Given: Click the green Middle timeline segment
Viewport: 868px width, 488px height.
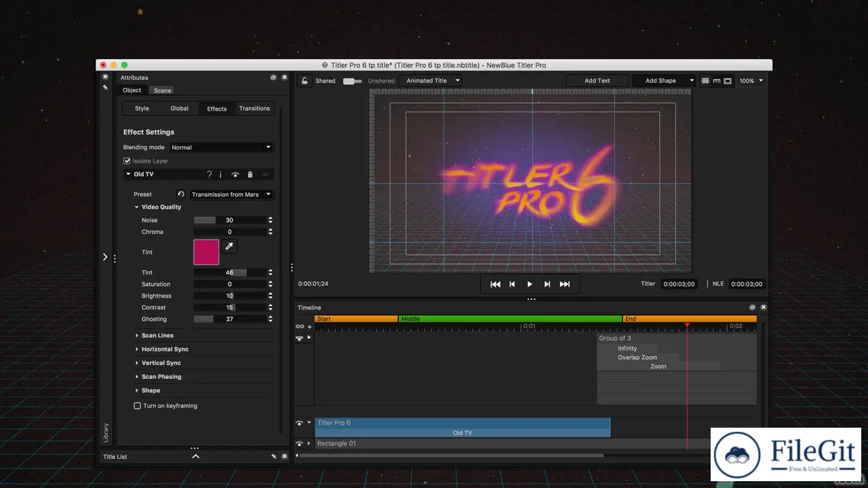Looking at the screenshot, I should (x=510, y=319).
